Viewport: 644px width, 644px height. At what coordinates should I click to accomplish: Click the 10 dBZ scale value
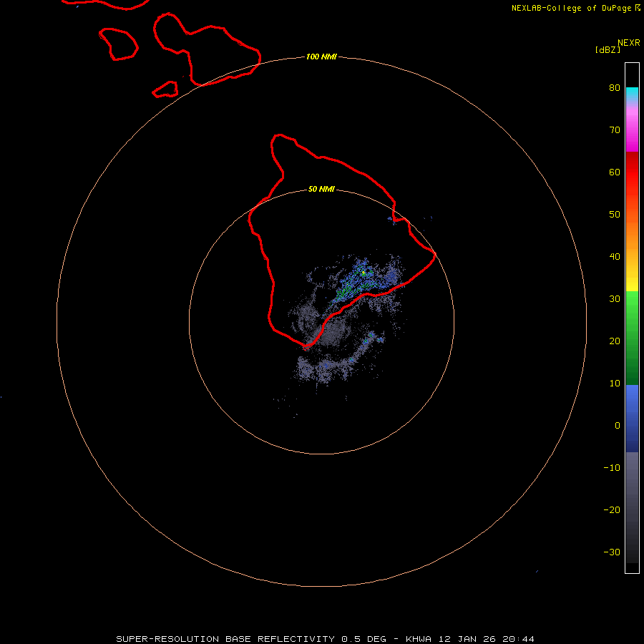click(615, 384)
